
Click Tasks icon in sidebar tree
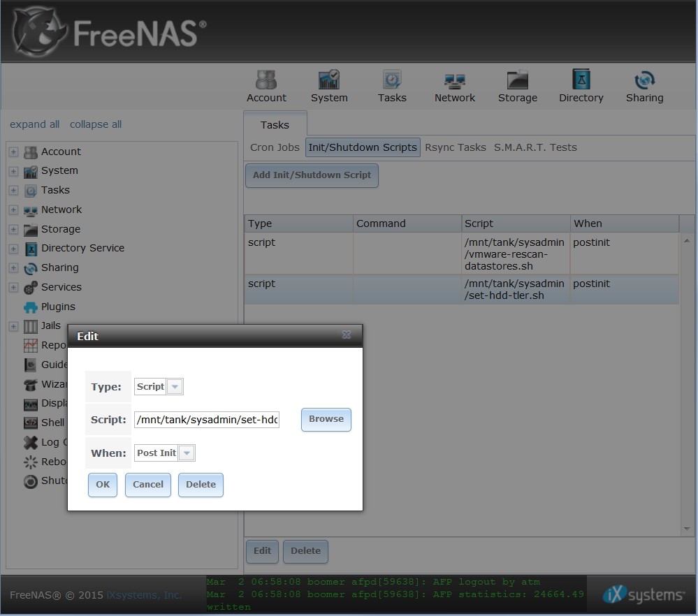[x=30, y=191]
